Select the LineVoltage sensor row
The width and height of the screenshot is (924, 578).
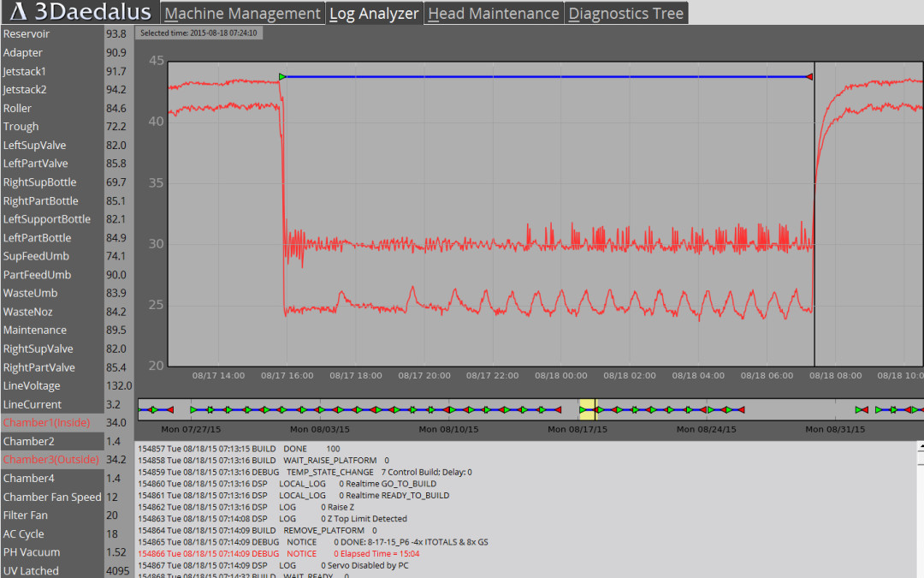[51, 386]
